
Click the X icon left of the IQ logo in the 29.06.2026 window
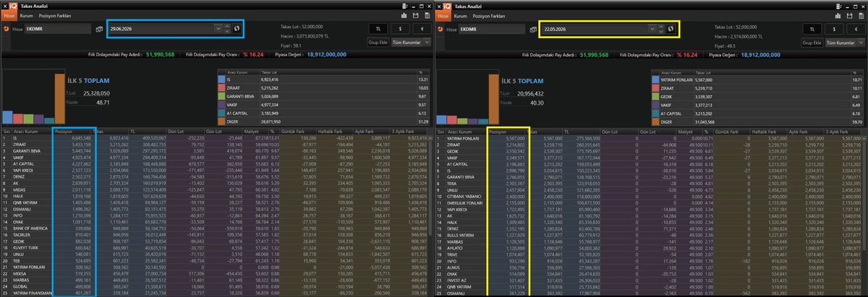point(5,6)
